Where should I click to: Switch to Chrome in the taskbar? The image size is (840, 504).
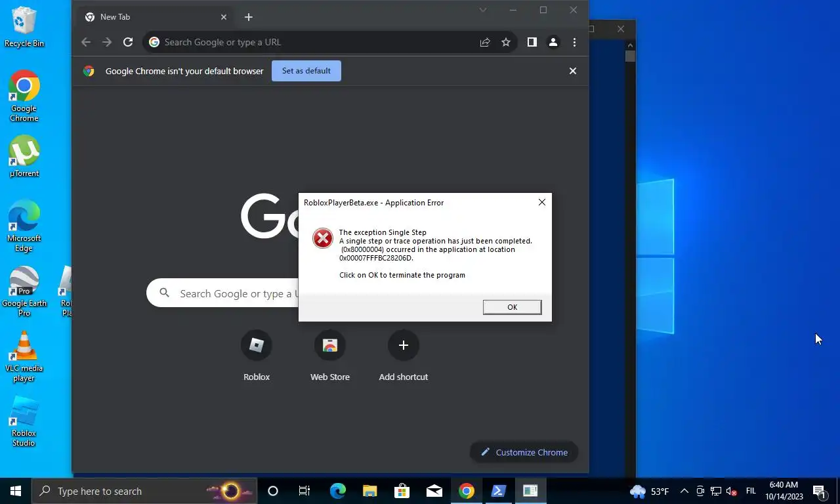(466, 491)
